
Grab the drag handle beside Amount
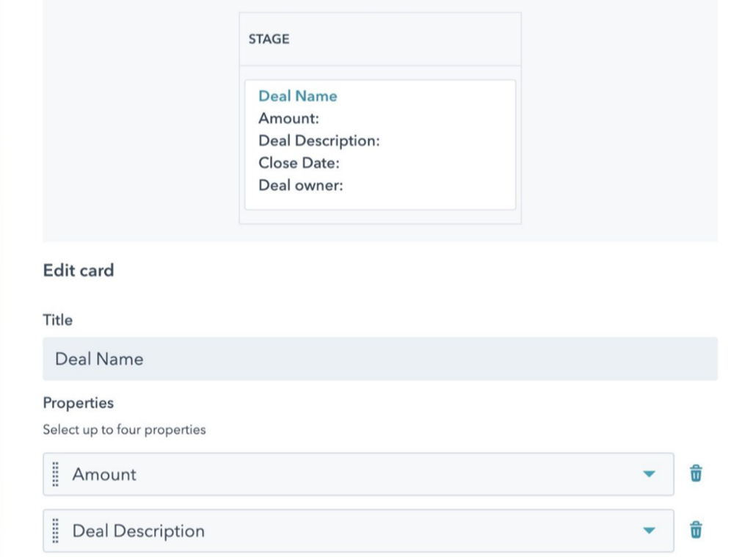(x=56, y=474)
